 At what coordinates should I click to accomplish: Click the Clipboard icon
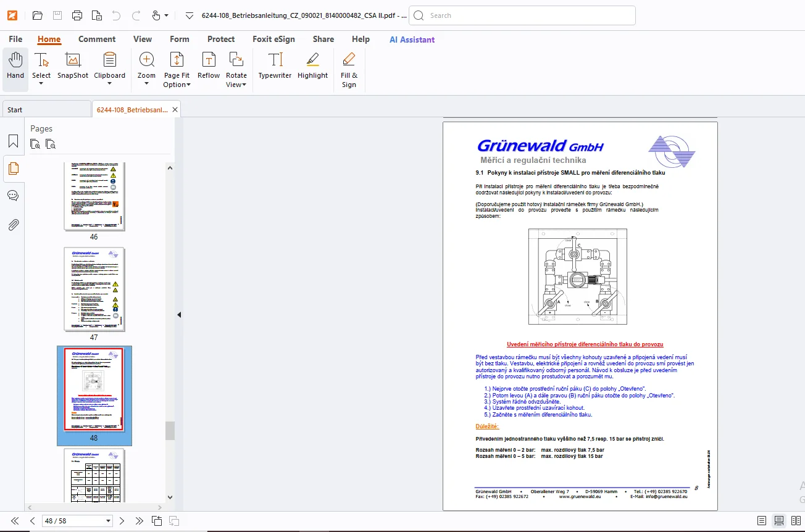[x=109, y=60]
